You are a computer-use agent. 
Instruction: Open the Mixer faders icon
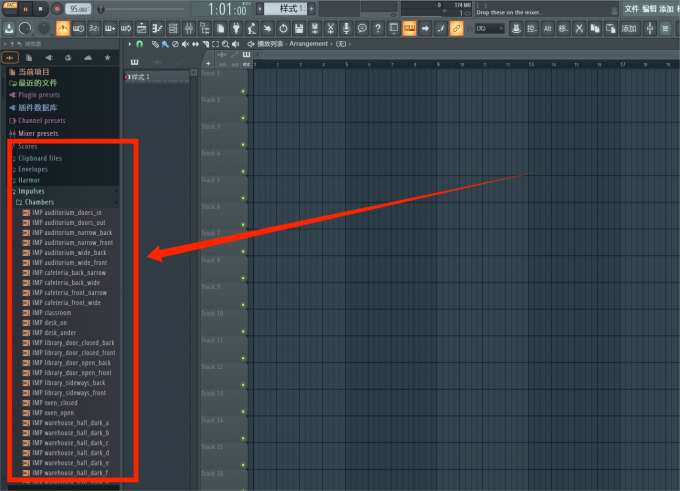189,29
